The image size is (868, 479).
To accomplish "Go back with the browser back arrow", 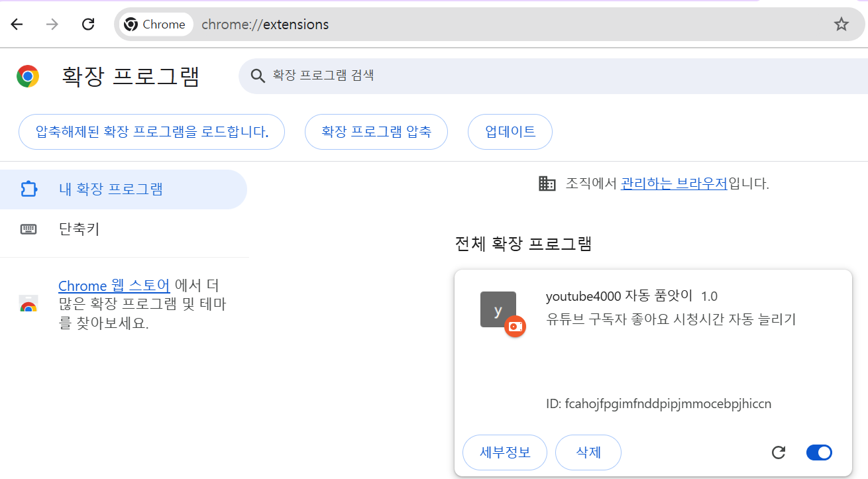I will pos(17,25).
